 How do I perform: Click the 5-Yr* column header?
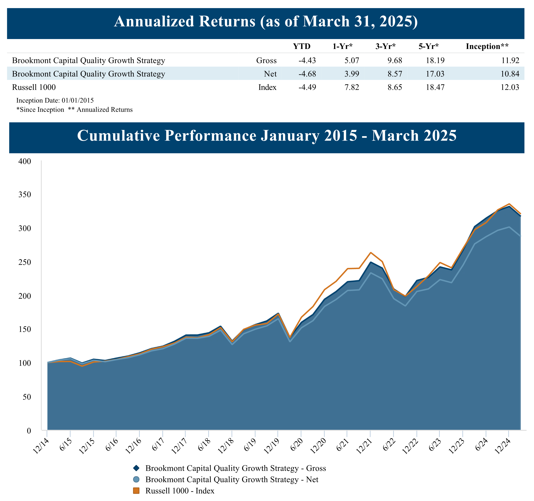click(x=428, y=46)
